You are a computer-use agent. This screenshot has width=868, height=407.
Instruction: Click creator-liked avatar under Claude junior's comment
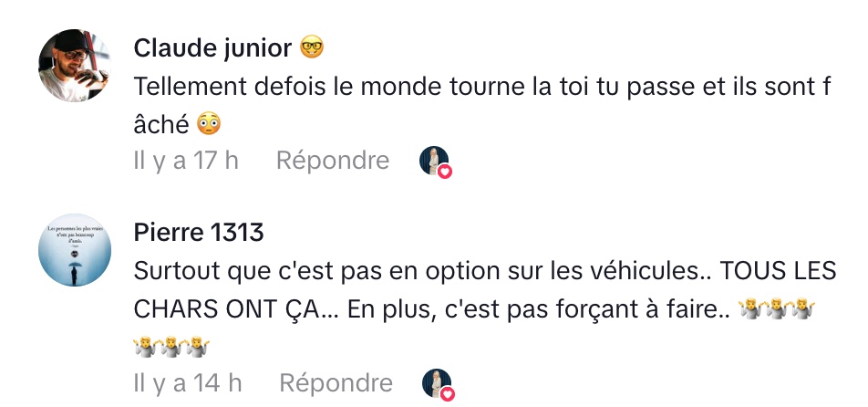coord(434,160)
